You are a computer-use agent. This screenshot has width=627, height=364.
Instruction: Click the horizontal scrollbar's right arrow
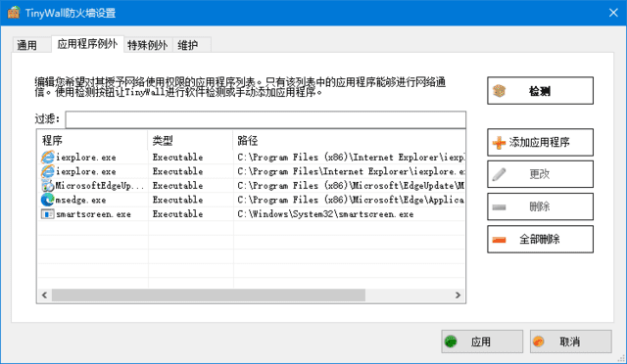pos(458,295)
